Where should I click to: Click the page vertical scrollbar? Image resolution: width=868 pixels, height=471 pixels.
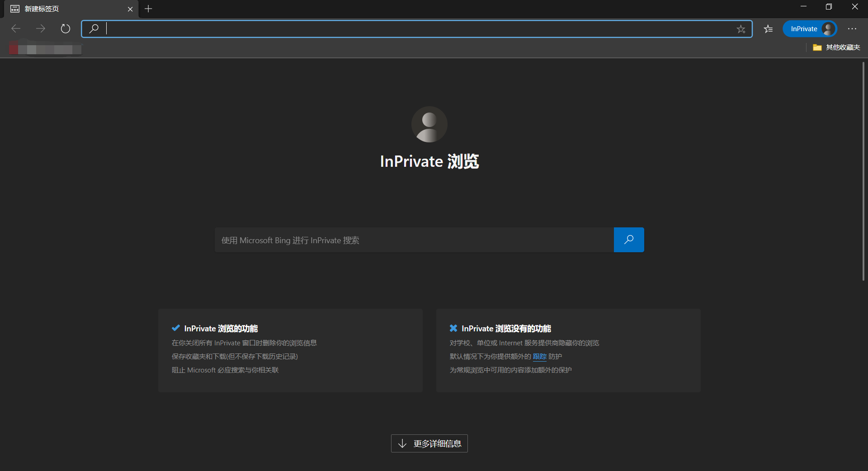click(863, 172)
